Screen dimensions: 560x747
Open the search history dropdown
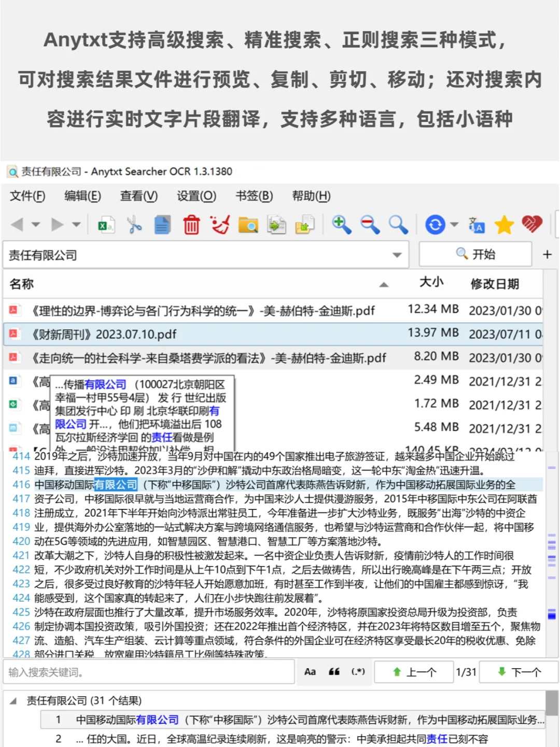pos(397,255)
